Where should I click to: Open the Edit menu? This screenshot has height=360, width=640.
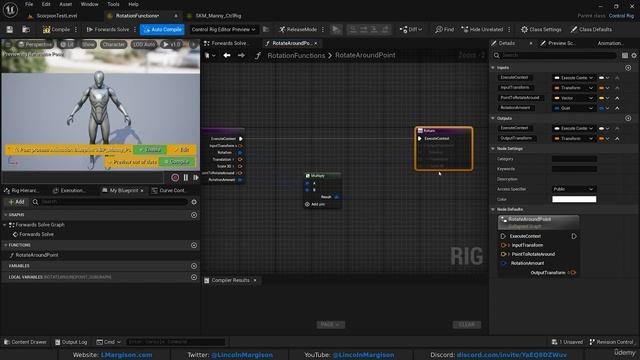[46, 4]
